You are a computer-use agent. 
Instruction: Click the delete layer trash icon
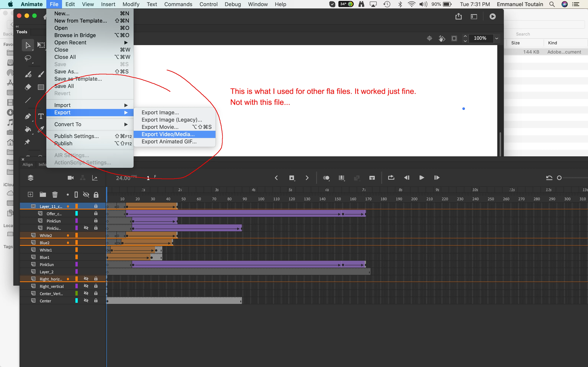[55, 194]
